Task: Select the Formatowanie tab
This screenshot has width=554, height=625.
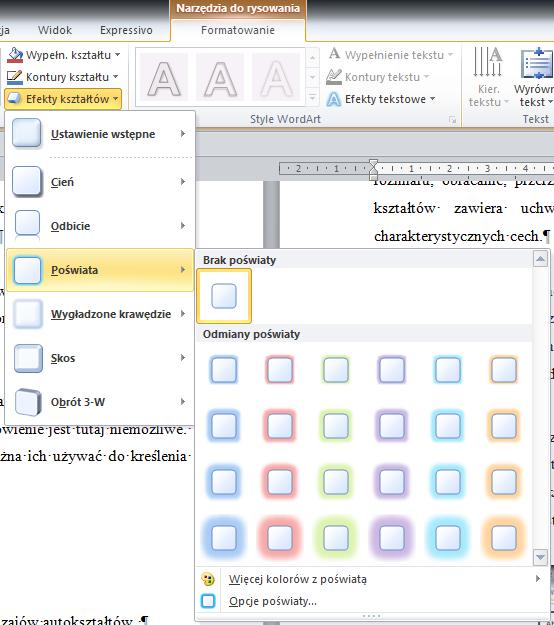Action: (x=238, y=30)
